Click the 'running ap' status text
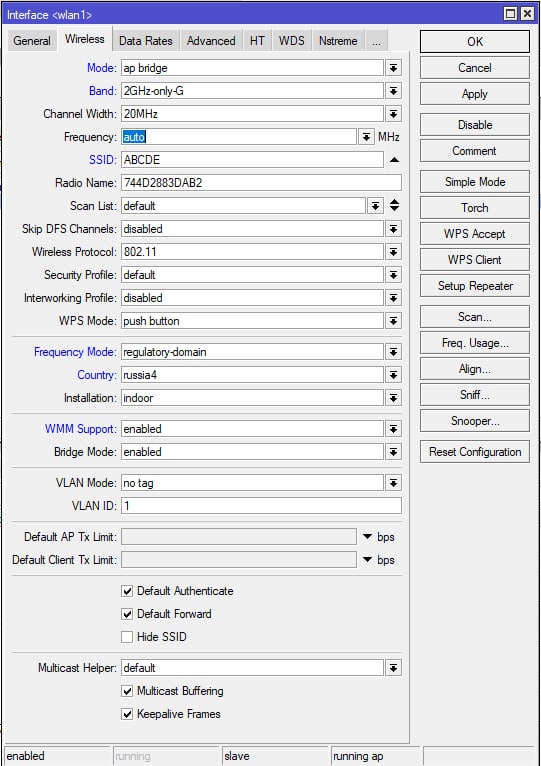This screenshot has width=541, height=766. click(x=358, y=756)
